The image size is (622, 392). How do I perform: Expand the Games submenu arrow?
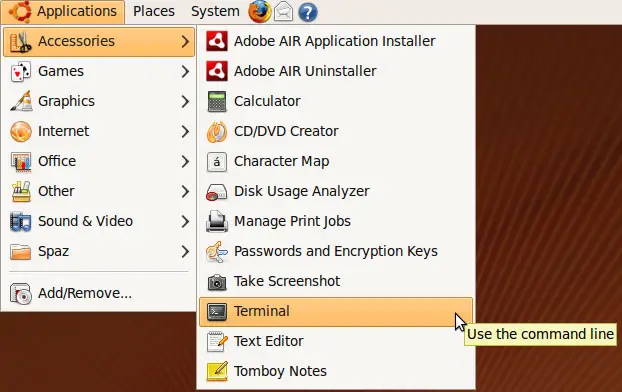pyautogui.click(x=185, y=71)
